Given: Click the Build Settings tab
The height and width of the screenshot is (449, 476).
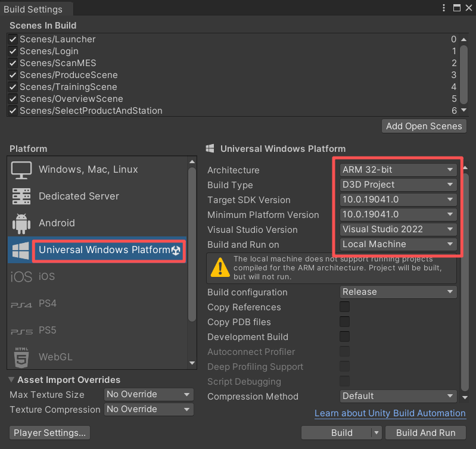Looking at the screenshot, I should tap(33, 10).
